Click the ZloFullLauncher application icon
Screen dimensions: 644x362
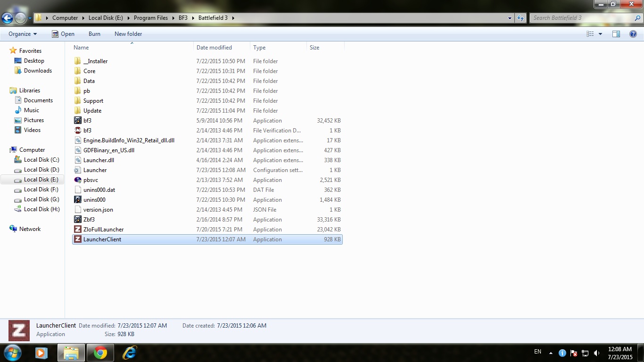pos(78,230)
